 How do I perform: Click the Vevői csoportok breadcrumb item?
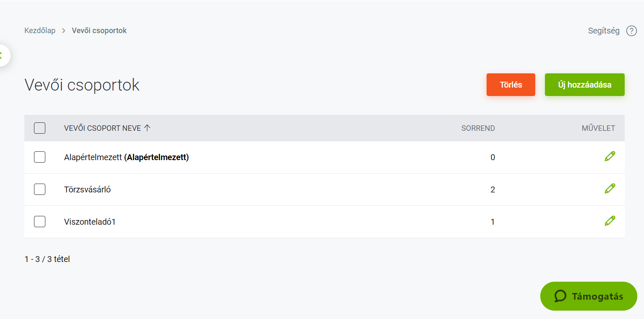click(99, 31)
